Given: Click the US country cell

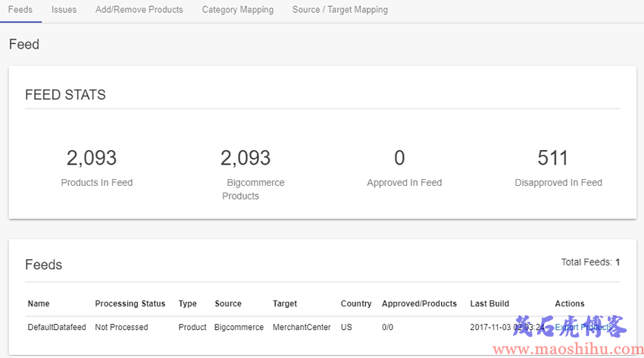Looking at the screenshot, I should [x=346, y=327].
